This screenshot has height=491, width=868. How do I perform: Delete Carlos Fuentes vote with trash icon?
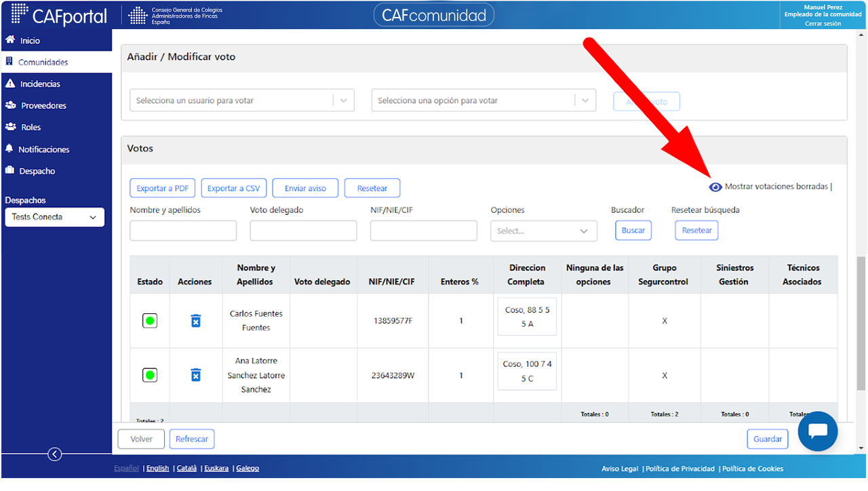pos(196,321)
